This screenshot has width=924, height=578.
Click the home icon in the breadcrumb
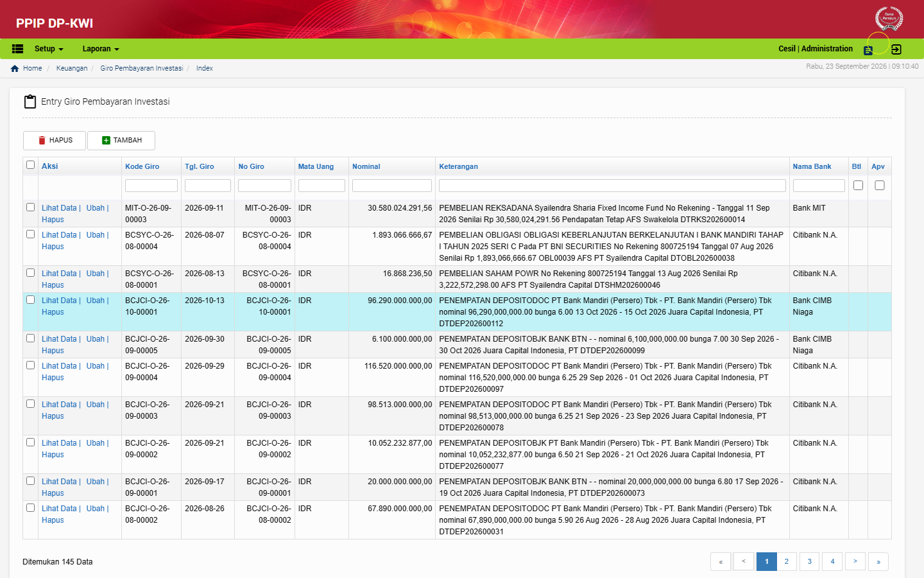(15, 68)
